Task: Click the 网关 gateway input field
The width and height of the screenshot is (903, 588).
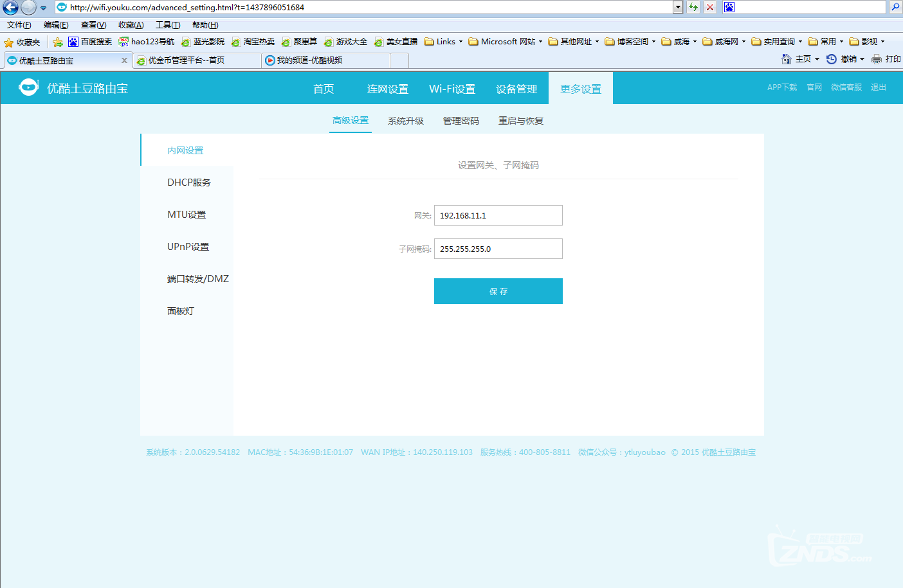Action: tap(498, 215)
